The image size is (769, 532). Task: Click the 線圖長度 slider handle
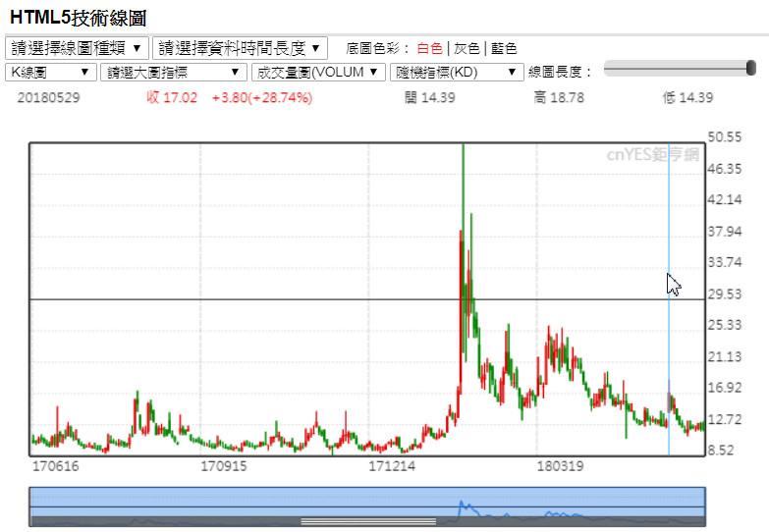751,68
